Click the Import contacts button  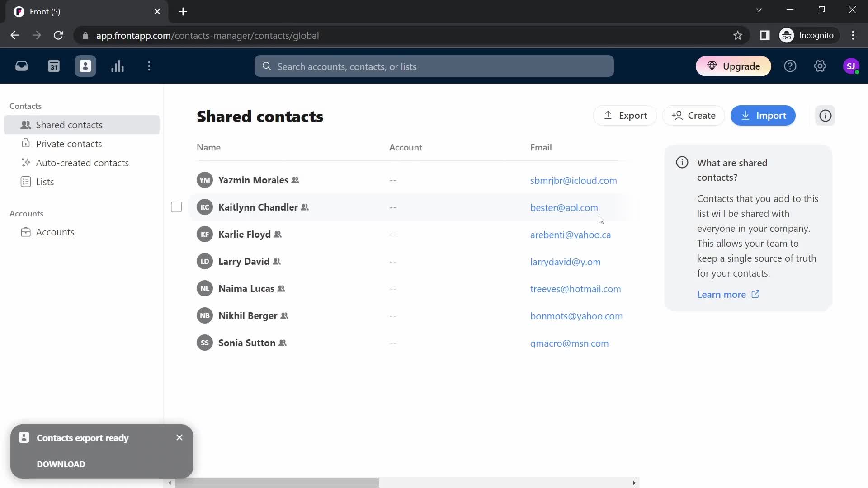pos(764,115)
